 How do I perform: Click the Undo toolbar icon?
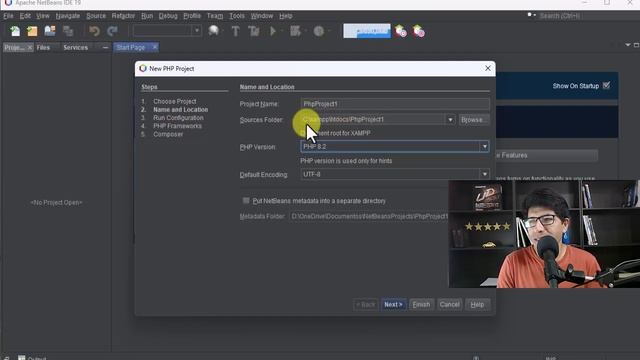[94, 31]
